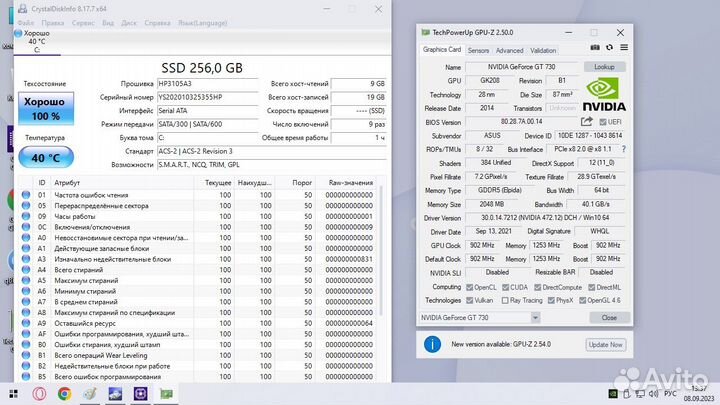Click the NVIDIA logo in GPU-Z
This screenshot has height=405, width=720.
(604, 95)
